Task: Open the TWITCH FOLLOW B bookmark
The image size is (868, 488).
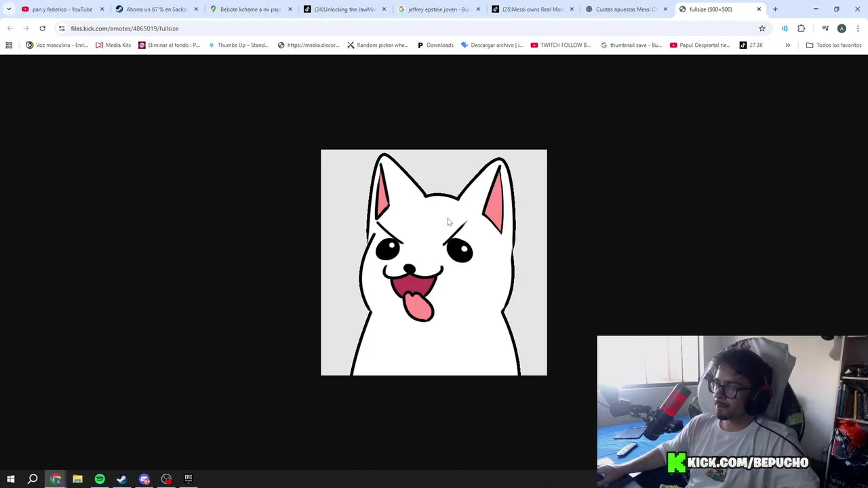Action: point(561,45)
